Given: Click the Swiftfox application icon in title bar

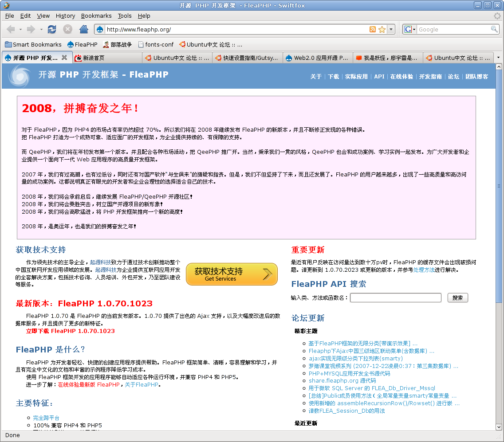Looking at the screenshot, I should (6, 5).
